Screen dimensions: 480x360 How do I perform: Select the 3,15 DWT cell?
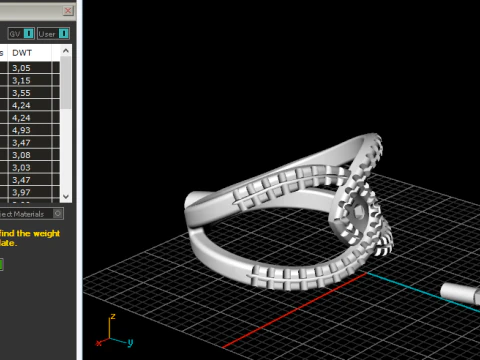(30, 80)
